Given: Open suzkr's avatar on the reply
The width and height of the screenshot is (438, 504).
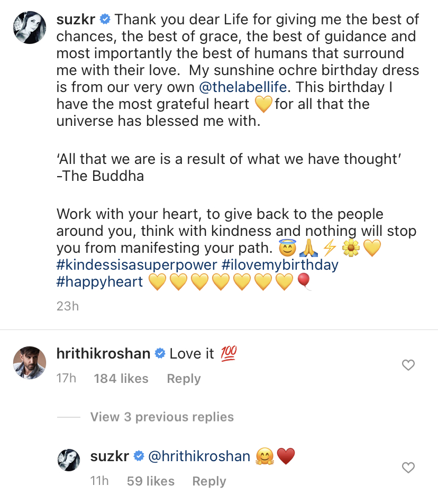Looking at the screenshot, I should [x=68, y=460].
